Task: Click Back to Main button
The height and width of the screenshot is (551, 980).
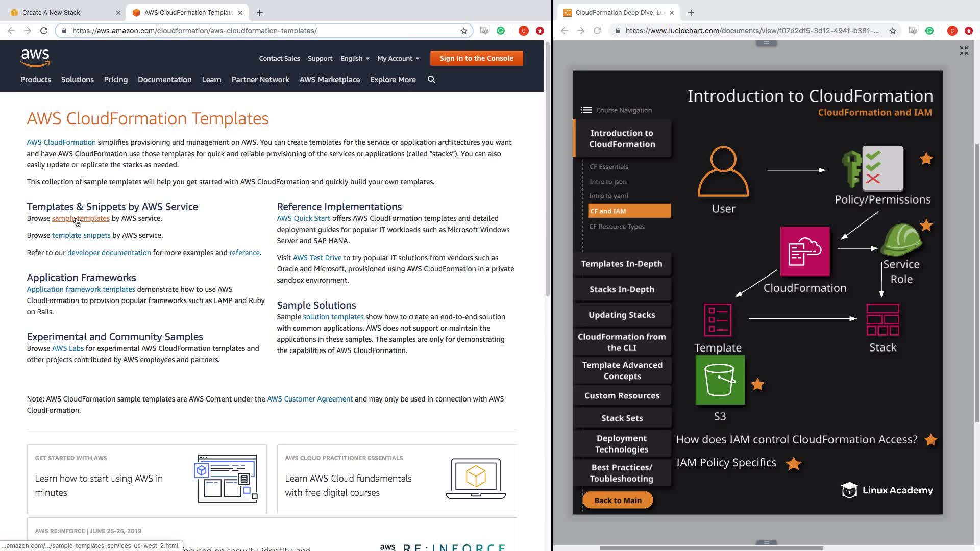Action: pos(618,500)
